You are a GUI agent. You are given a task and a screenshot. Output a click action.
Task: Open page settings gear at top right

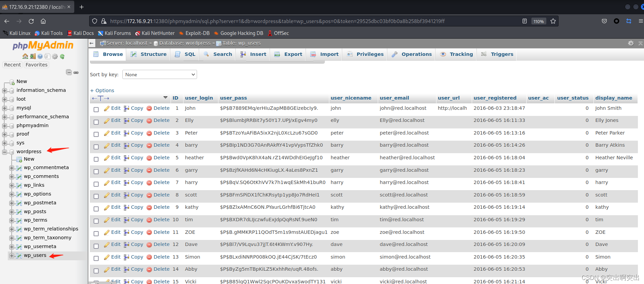coord(631,43)
